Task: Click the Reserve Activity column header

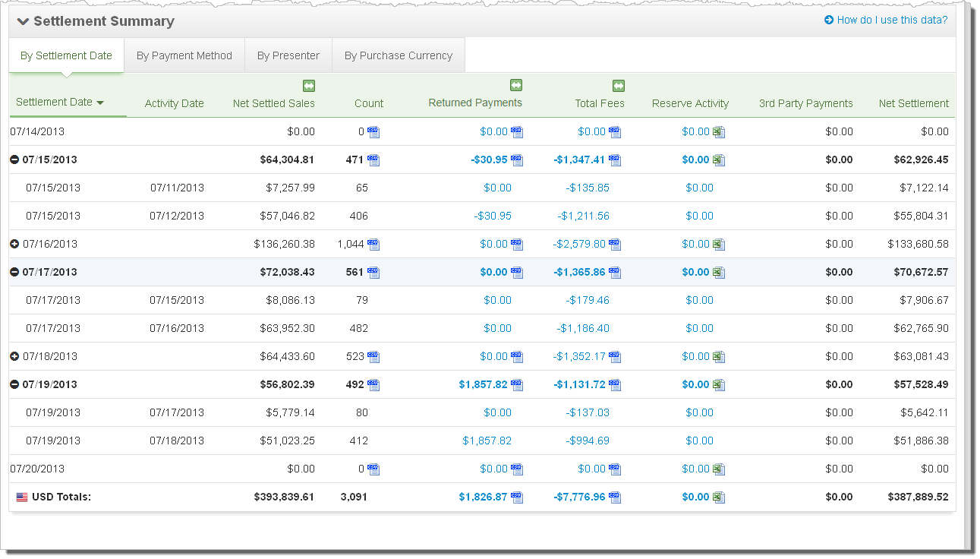Action: pyautogui.click(x=690, y=104)
